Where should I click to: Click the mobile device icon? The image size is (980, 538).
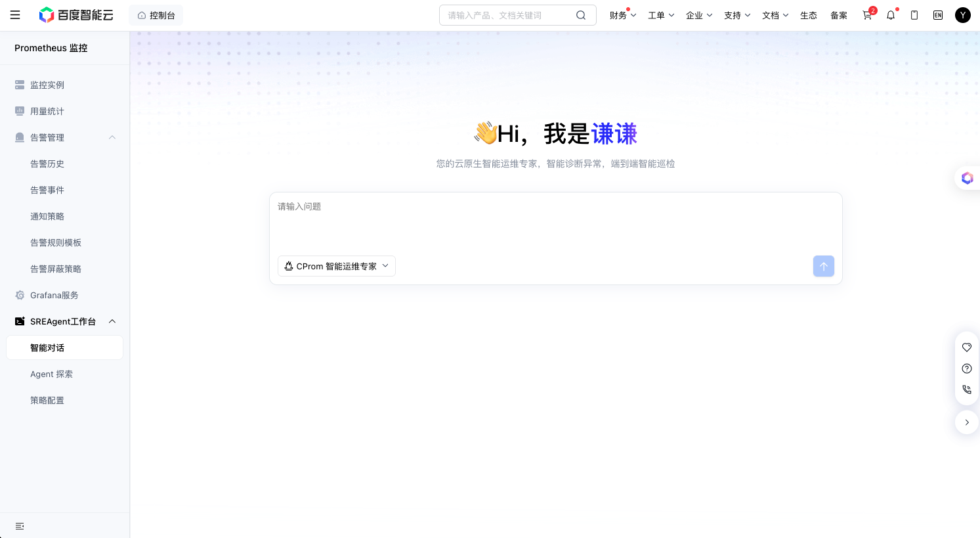pyautogui.click(x=914, y=15)
